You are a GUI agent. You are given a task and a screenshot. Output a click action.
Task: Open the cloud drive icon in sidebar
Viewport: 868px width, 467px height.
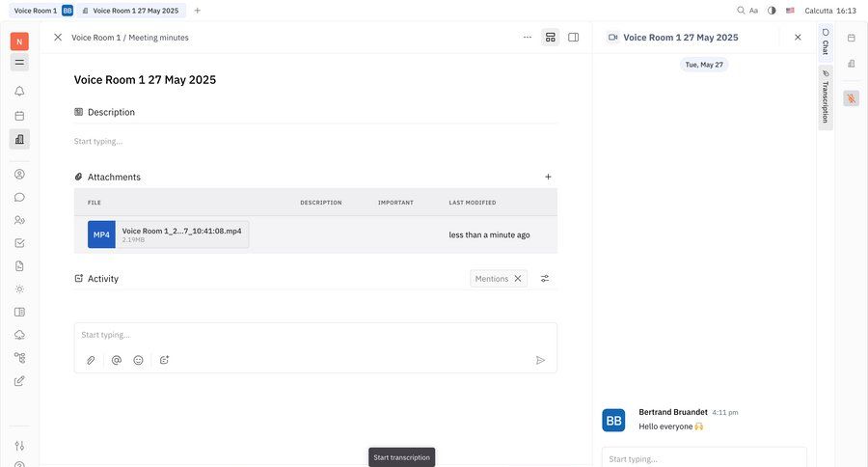tap(19, 335)
